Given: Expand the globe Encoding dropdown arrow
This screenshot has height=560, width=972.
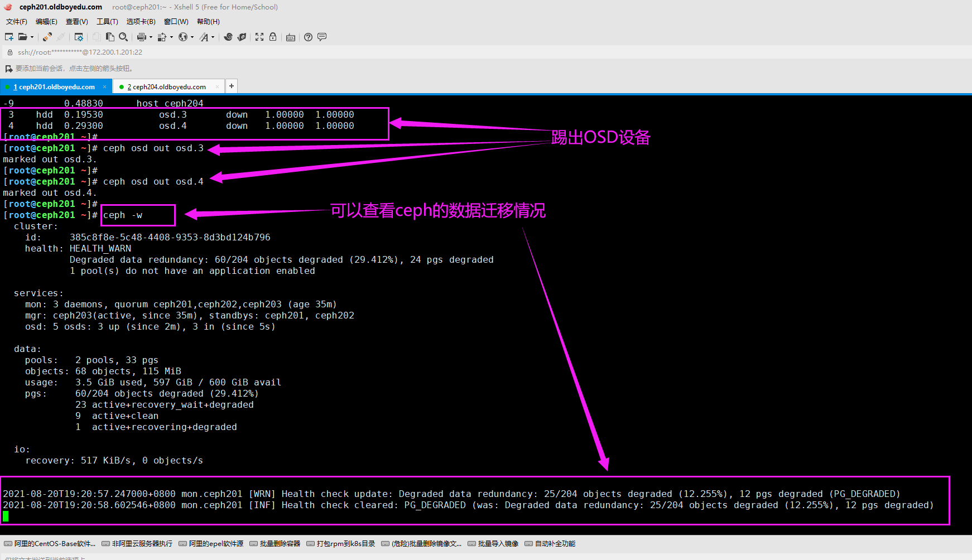Looking at the screenshot, I should [192, 37].
